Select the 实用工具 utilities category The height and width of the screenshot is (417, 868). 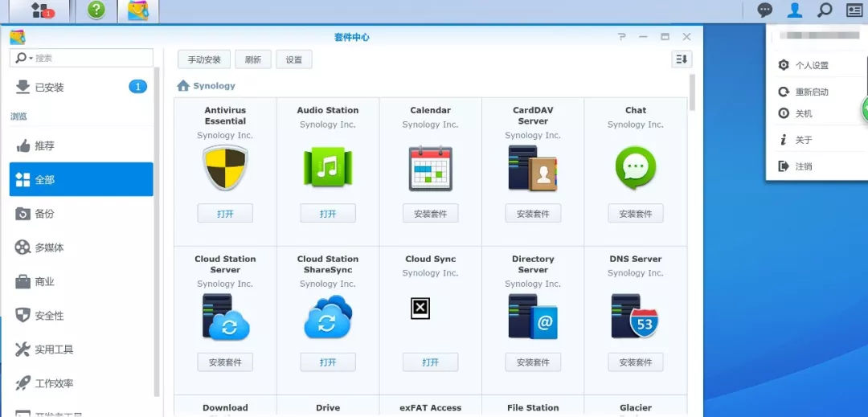[x=81, y=350]
